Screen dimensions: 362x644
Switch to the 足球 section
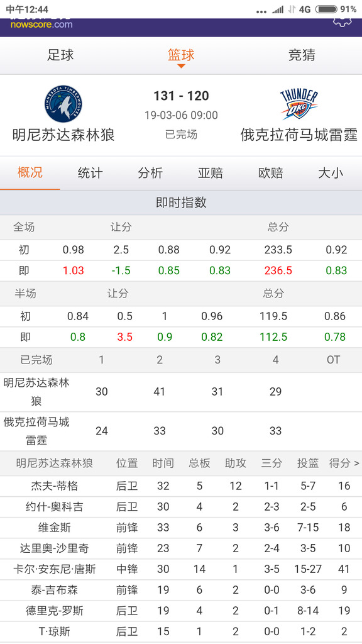(x=60, y=55)
